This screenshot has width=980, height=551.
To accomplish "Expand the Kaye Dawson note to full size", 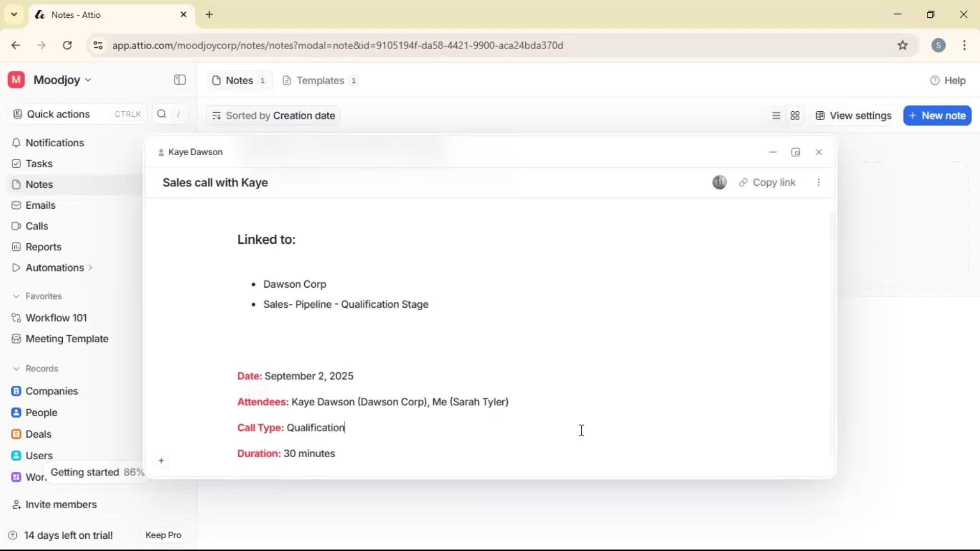I will pos(796,152).
